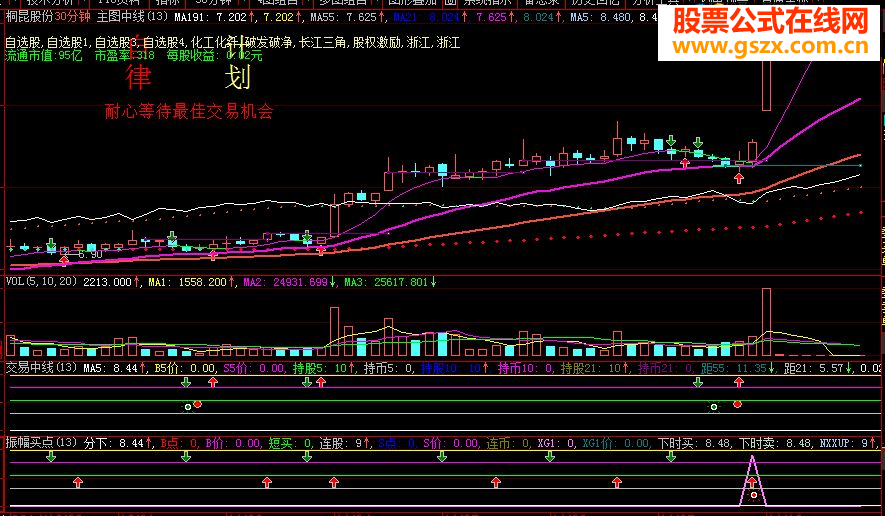Viewport: 885px width, 516px height.
Task: Click leftmost red up arrow in 交易中线 panel
Action: [213, 383]
